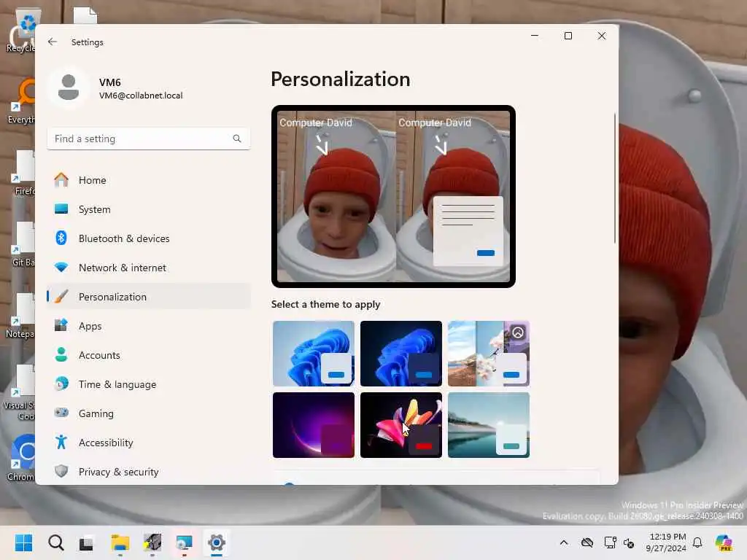Click the Accessibility figure icon
The width and height of the screenshot is (747, 560).
(61, 443)
